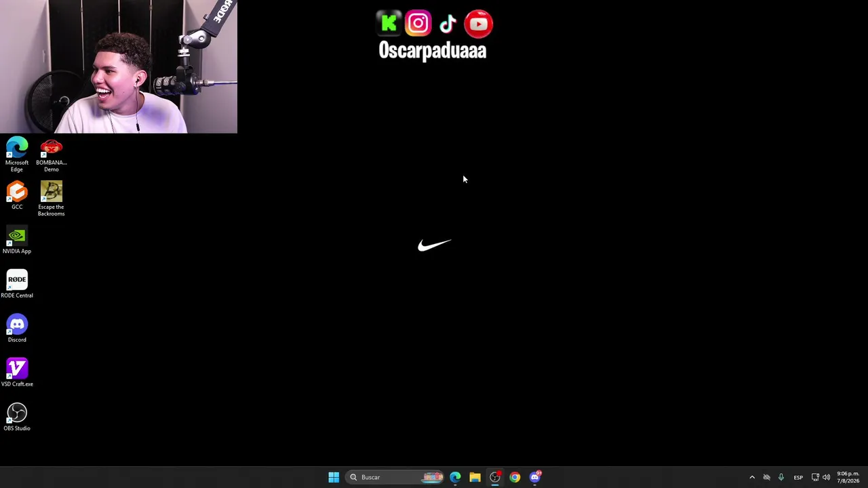Select the BOMBANA Demo desktop shortcut

tap(52, 155)
